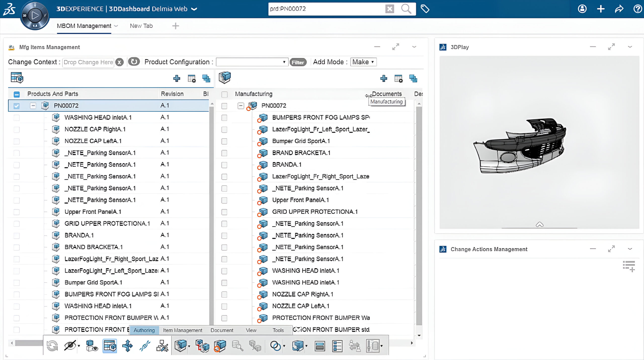Click the 6WTags tag icon

pos(425,9)
